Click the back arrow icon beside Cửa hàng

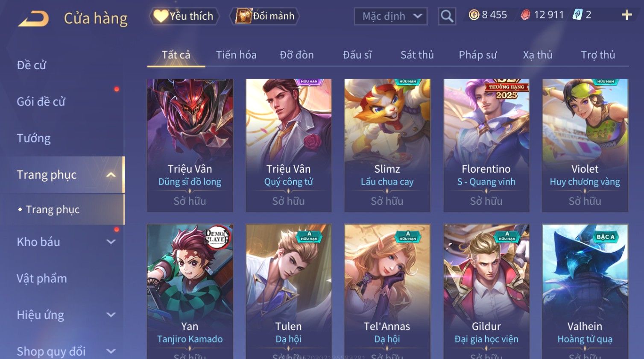33,19
